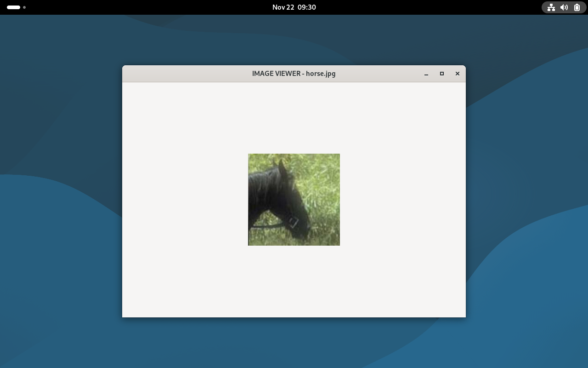The image size is (588, 368).
Task: Click the desktop wallpaper below the window
Action: (294, 343)
